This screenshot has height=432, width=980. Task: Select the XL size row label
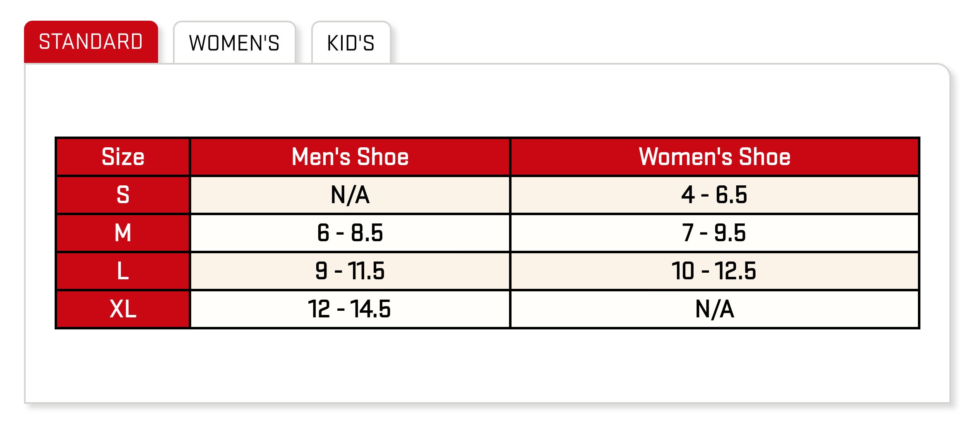123,309
